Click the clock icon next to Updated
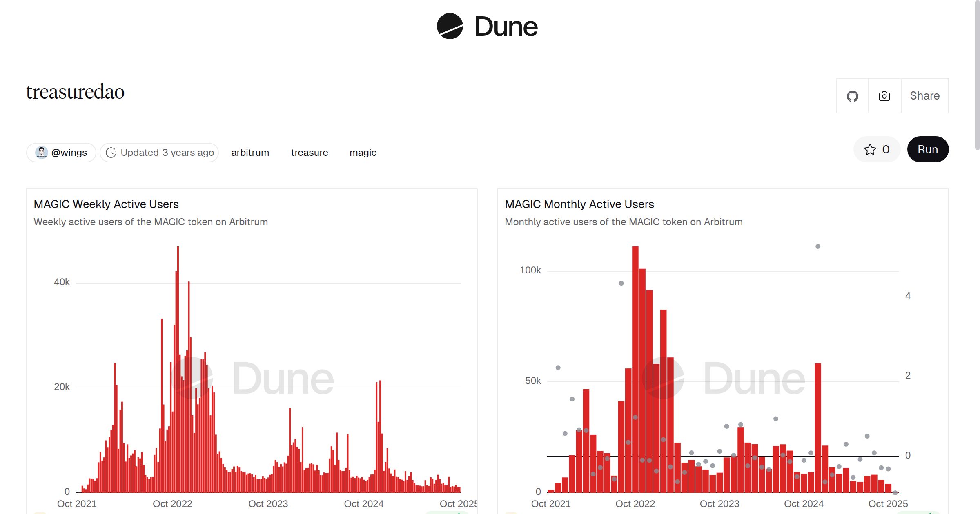 click(111, 153)
